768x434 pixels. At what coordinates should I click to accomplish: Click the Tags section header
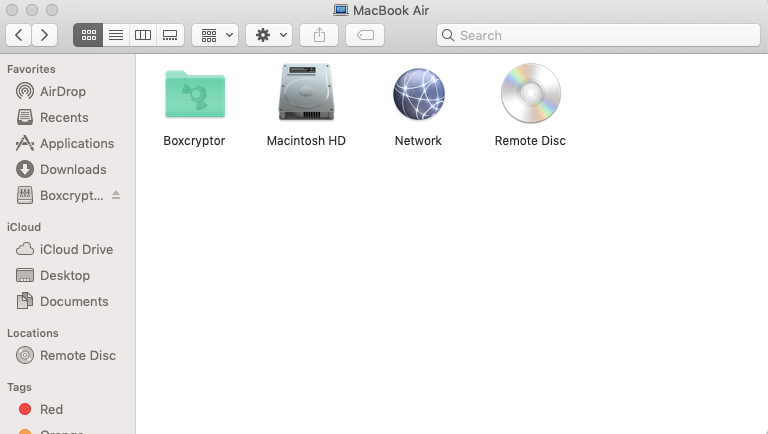pos(19,387)
